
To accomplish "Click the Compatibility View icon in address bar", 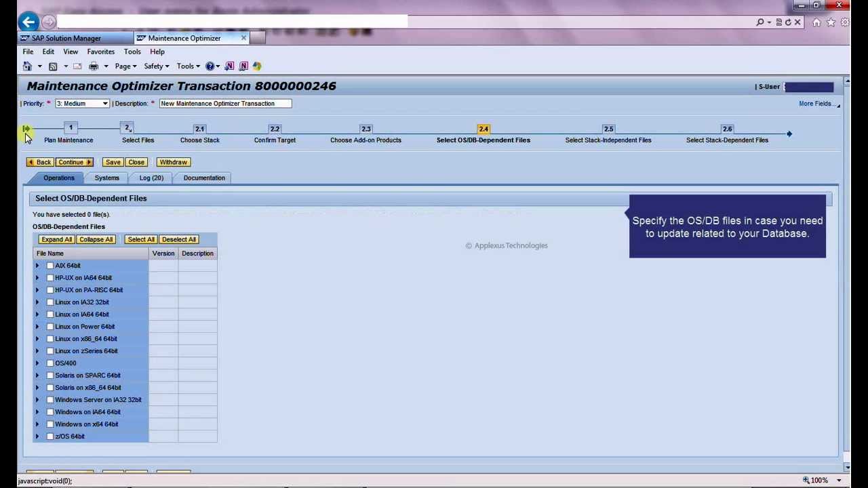I will pyautogui.click(x=779, y=23).
